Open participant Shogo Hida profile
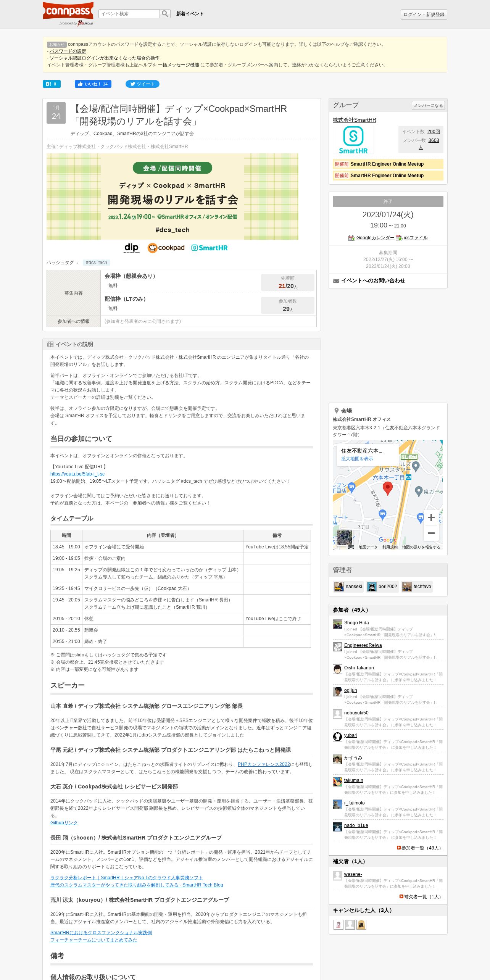Screen dimensions: 490x980 pos(356,623)
